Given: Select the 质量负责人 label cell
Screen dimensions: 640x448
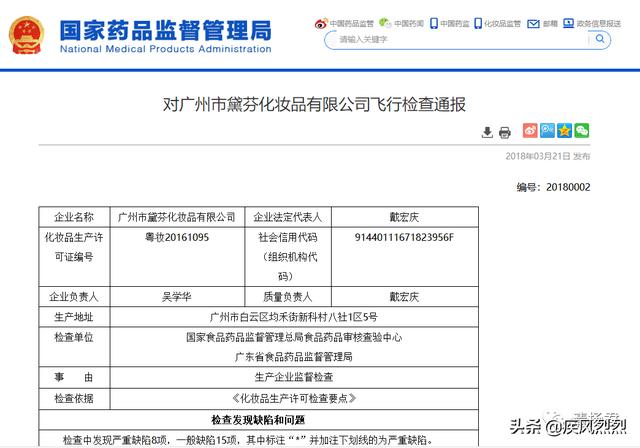Looking at the screenshot, I should click(x=288, y=297).
